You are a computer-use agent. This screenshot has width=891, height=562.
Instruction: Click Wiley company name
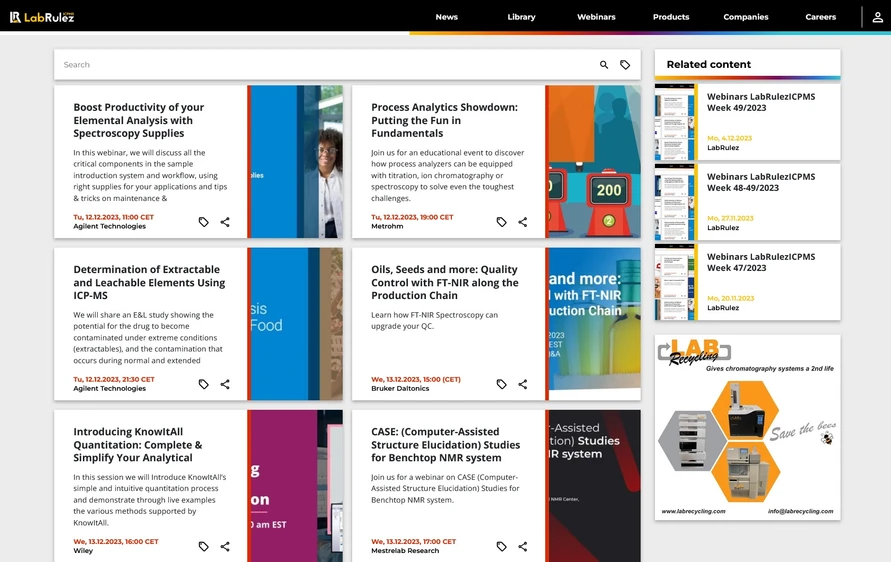[83, 551]
